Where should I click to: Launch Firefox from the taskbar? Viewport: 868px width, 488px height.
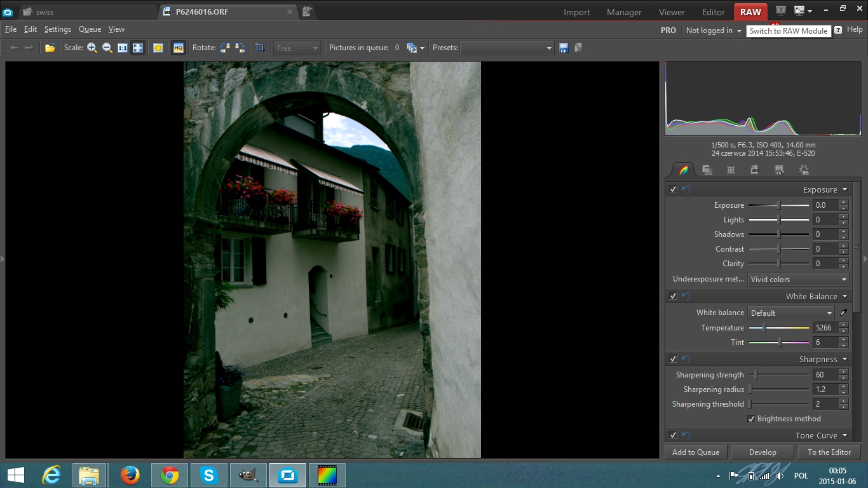click(130, 475)
